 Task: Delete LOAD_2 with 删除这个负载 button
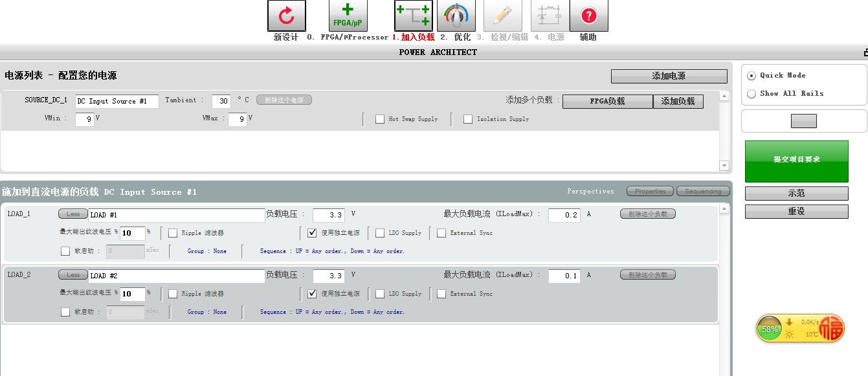click(648, 275)
